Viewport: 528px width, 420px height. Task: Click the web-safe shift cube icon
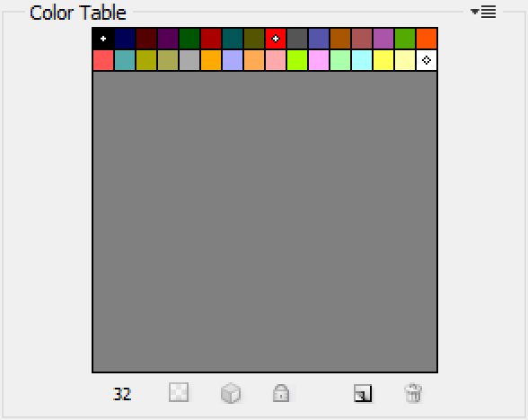point(231,393)
